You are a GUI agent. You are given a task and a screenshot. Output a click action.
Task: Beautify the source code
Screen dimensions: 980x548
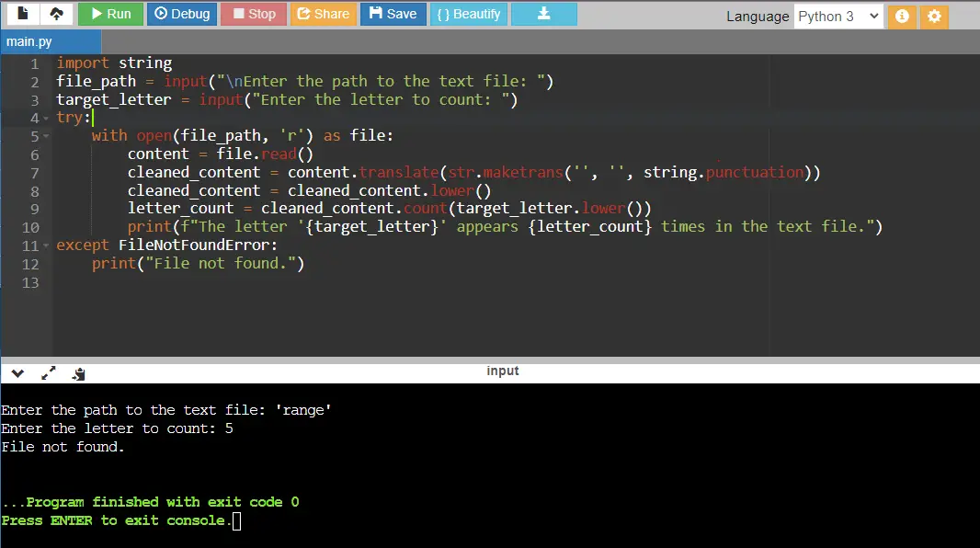click(x=469, y=14)
